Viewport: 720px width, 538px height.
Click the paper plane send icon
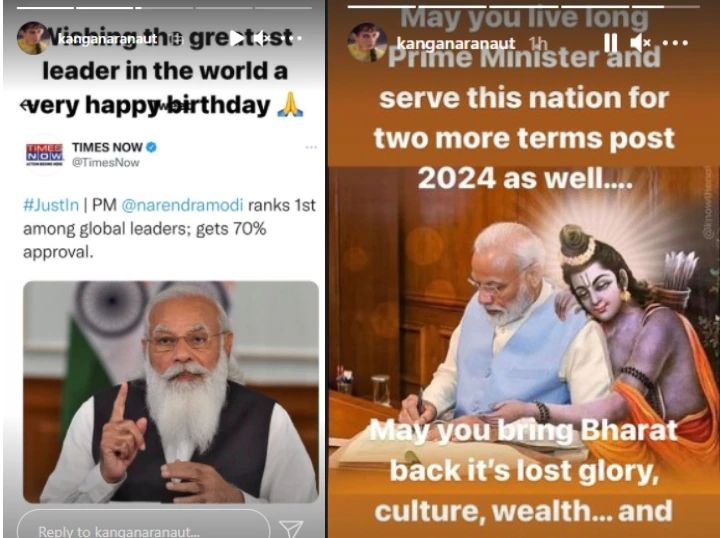[291, 528]
